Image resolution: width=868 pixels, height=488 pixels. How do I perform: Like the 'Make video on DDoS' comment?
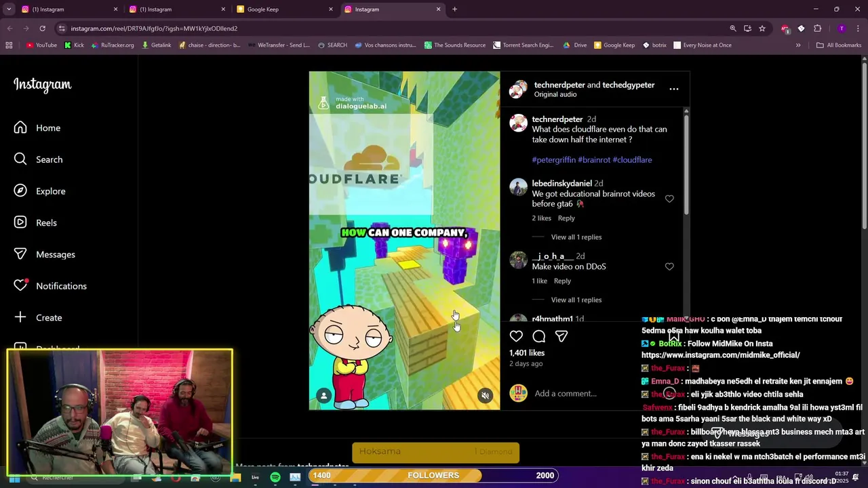click(669, 266)
